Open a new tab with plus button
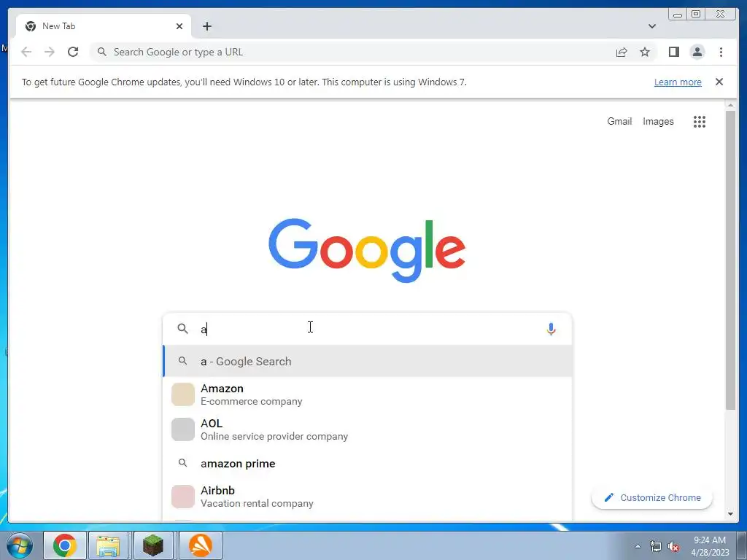This screenshot has width=747, height=560. pos(206,26)
